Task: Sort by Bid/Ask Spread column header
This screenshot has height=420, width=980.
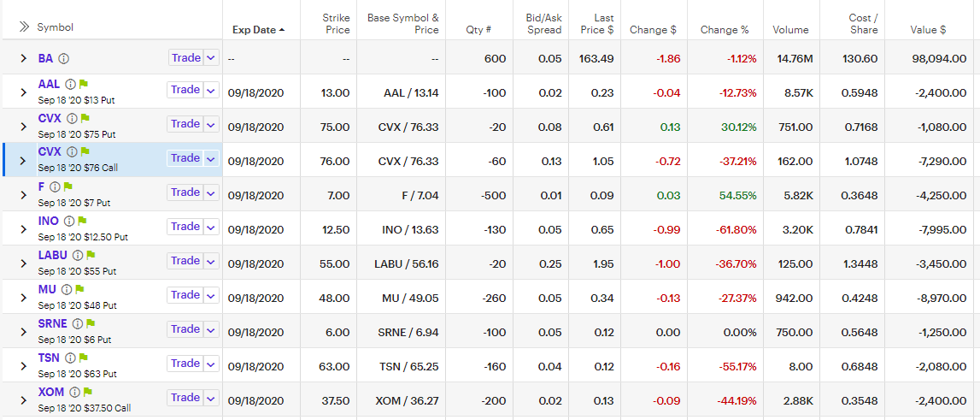Action: coord(543,24)
